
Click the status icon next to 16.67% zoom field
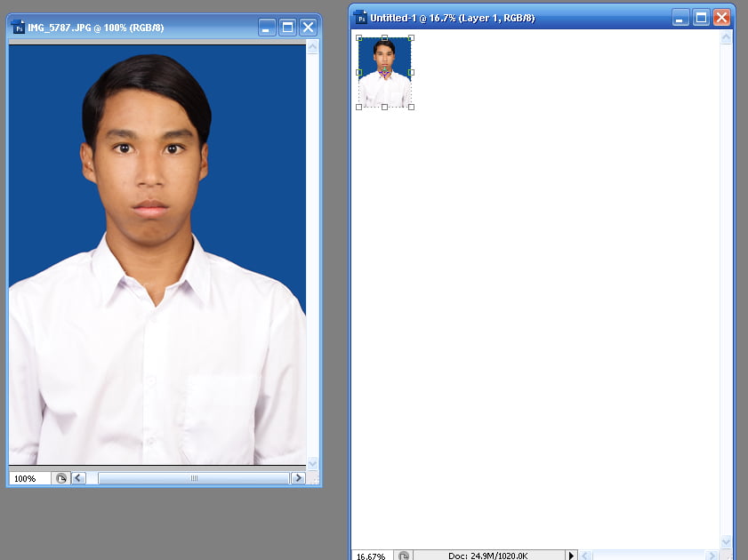tap(405, 555)
